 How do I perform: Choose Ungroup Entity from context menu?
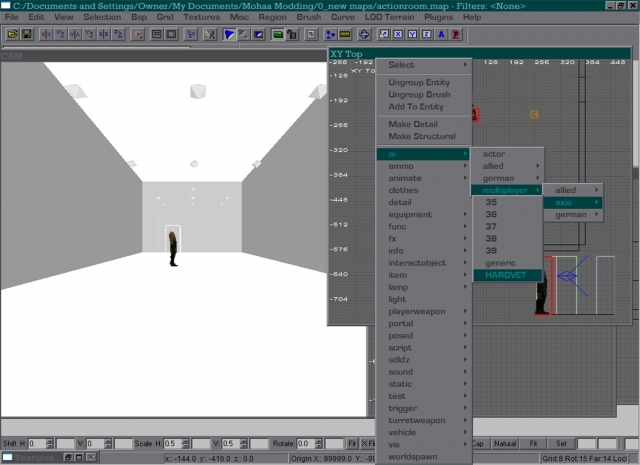424,82
